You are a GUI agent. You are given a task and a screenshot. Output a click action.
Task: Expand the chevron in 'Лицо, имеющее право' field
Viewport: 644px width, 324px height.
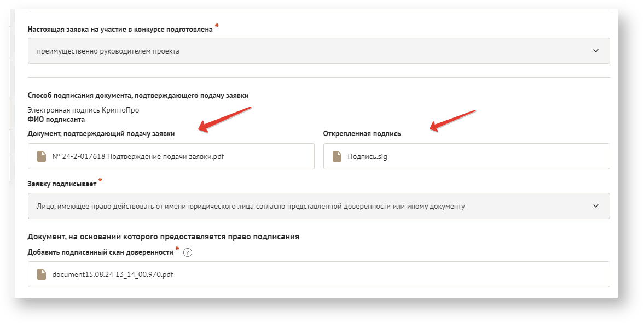pos(596,206)
